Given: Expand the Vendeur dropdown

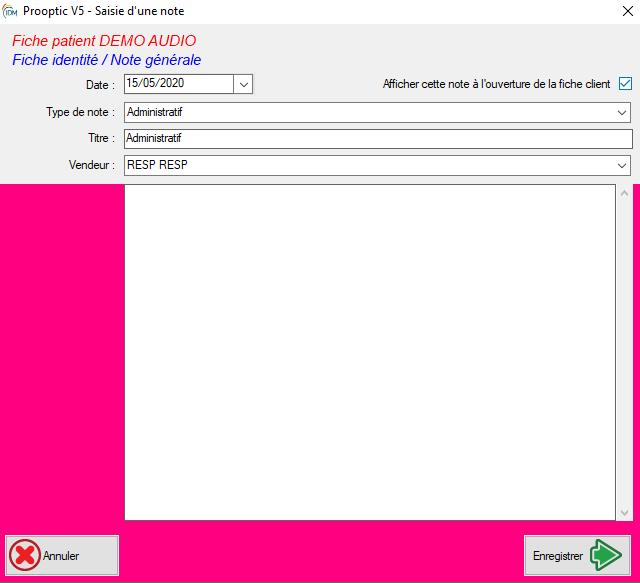Looking at the screenshot, I should (x=622, y=165).
